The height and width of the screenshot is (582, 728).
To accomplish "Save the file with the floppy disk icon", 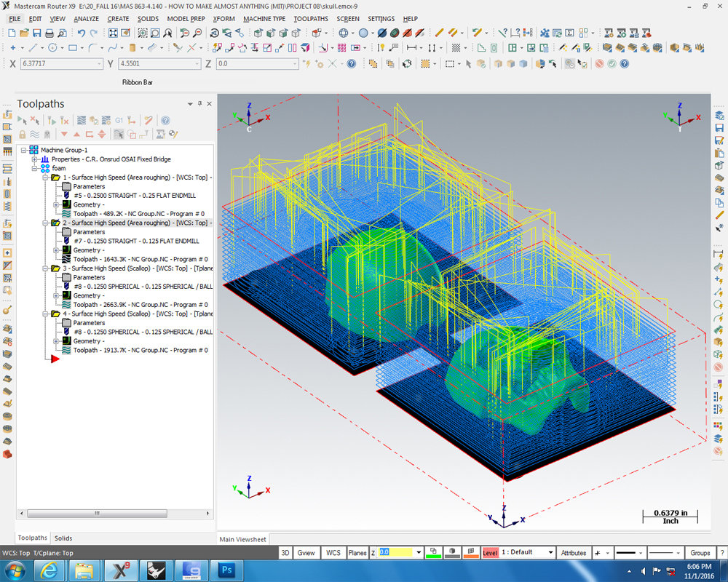I will coord(36,33).
